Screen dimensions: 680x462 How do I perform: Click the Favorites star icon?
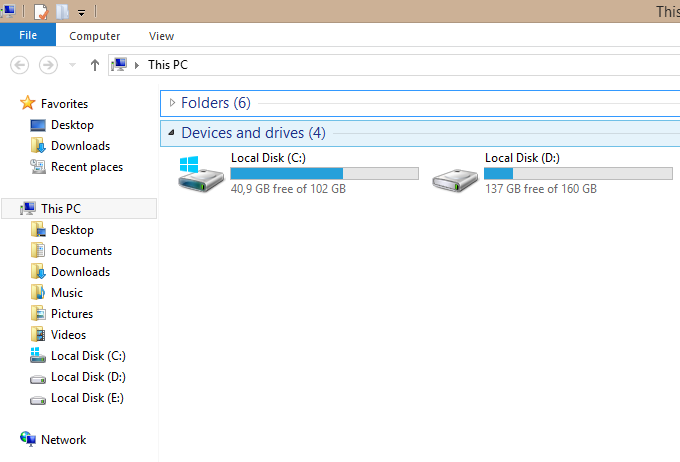click(27, 103)
